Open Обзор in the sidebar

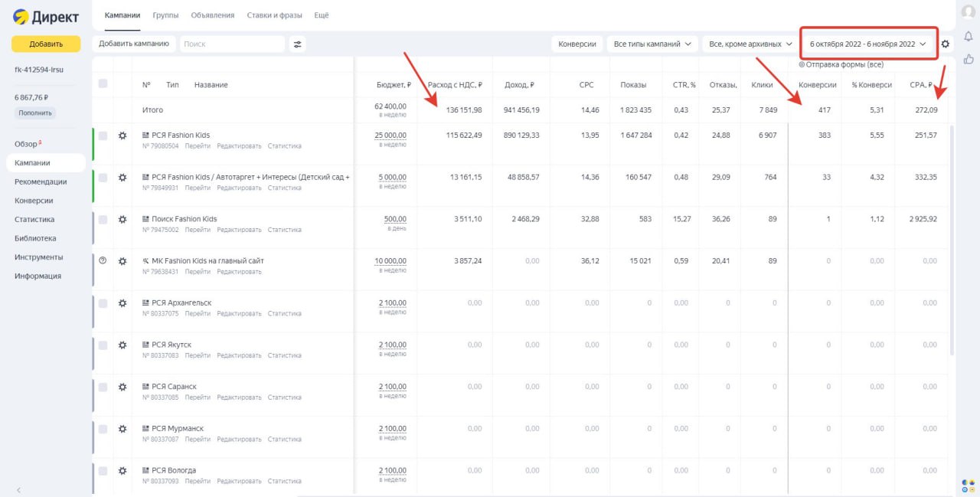(28, 144)
